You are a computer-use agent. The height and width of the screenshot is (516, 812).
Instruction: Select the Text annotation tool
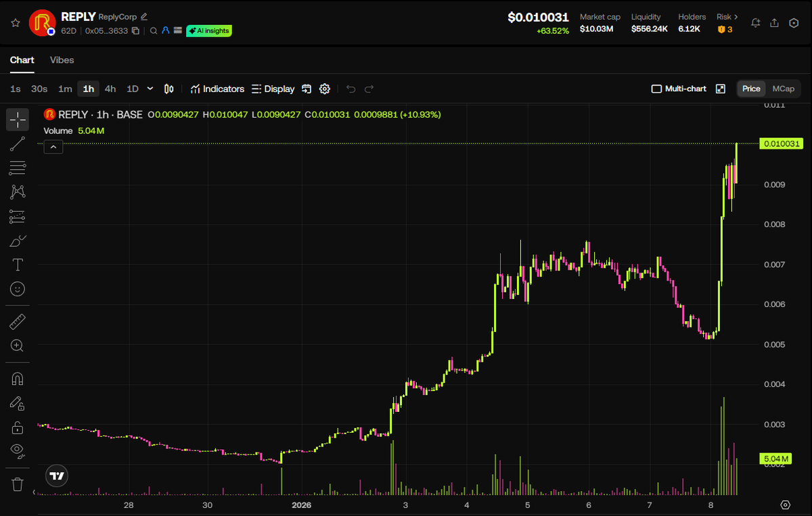pyautogui.click(x=18, y=264)
